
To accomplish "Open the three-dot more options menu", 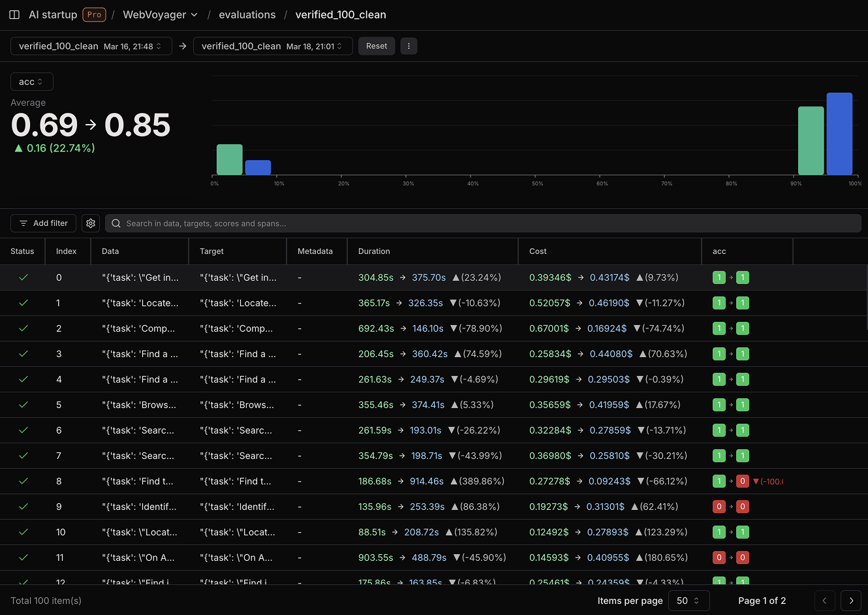I will click(x=409, y=46).
